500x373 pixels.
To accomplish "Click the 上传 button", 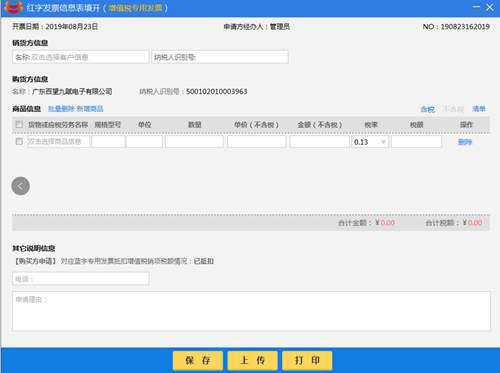I will pyautogui.click(x=252, y=360).
